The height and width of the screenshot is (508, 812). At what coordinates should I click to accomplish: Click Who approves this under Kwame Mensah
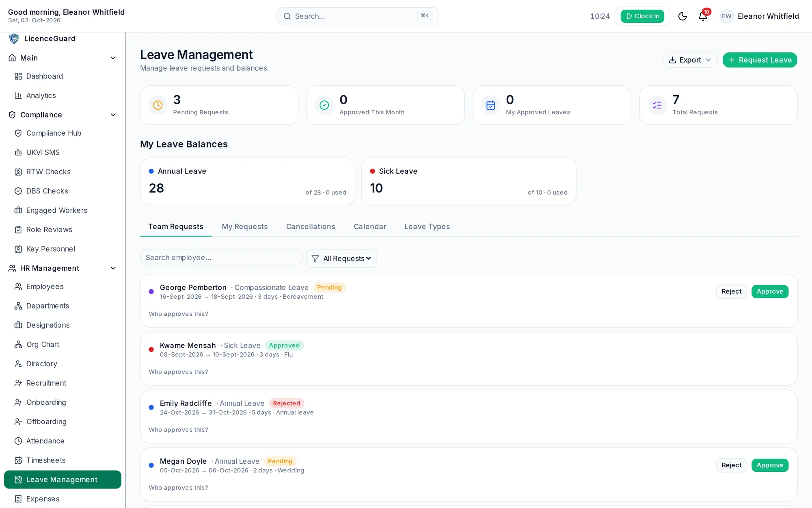pos(178,372)
